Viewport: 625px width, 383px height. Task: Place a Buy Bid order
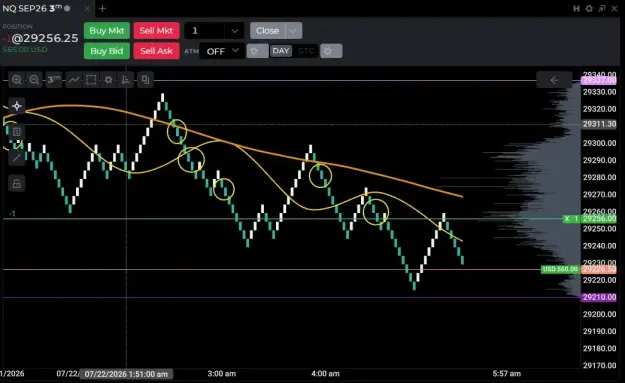pos(107,51)
